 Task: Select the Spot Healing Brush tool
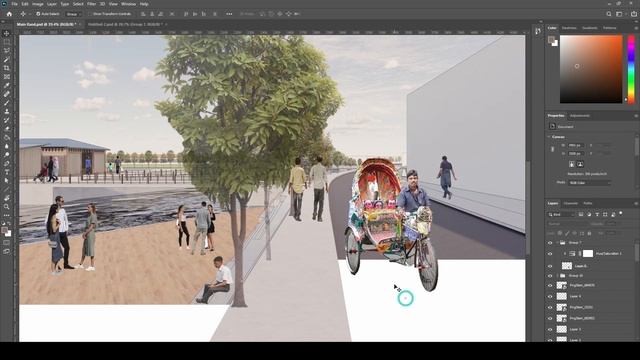click(x=6, y=94)
